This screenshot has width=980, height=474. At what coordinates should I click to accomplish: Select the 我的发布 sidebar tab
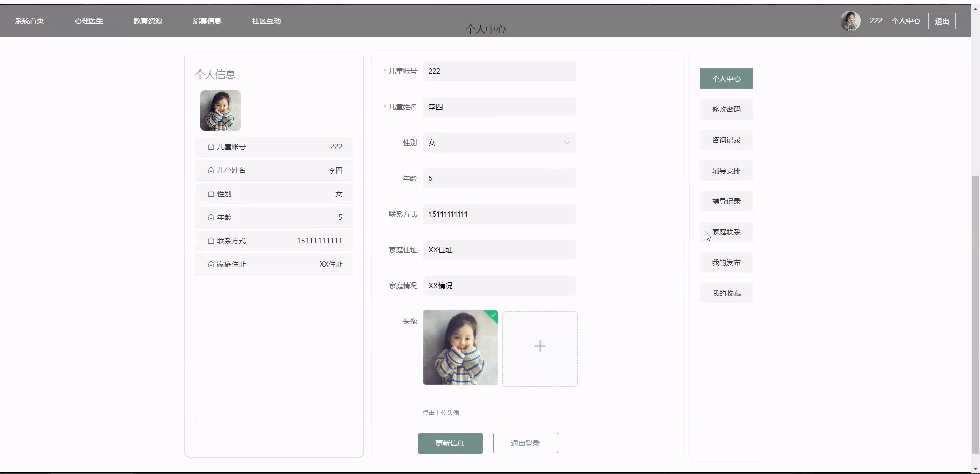726,263
